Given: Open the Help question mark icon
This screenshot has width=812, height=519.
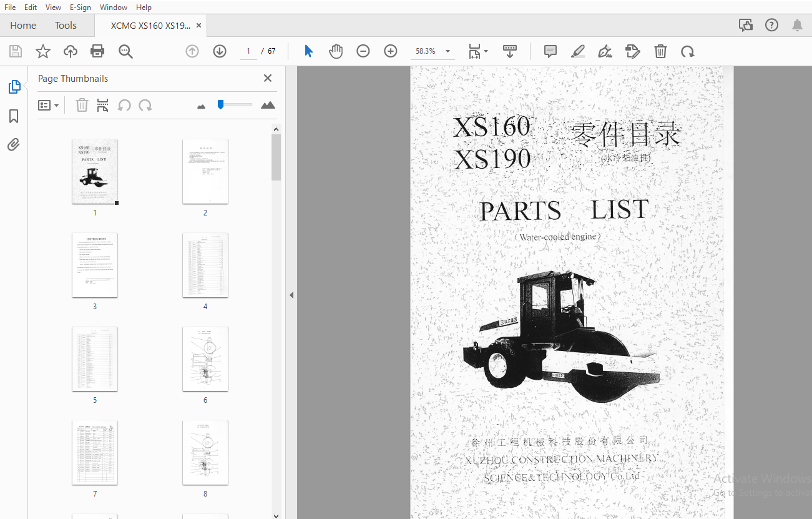Looking at the screenshot, I should (772, 25).
